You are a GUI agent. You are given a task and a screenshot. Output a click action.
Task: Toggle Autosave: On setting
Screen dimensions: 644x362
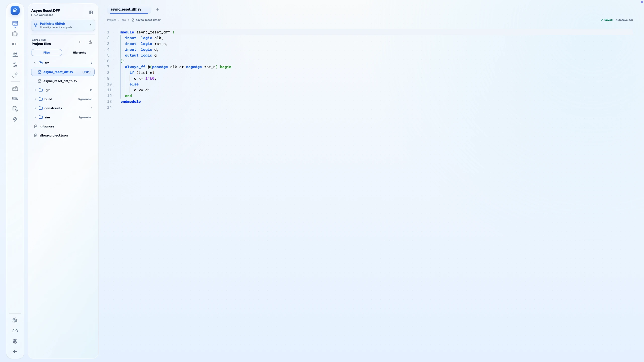point(624,20)
